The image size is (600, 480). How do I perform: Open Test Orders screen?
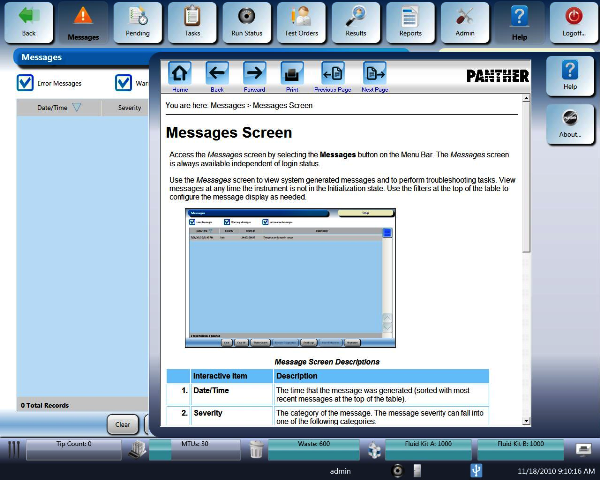click(x=300, y=22)
